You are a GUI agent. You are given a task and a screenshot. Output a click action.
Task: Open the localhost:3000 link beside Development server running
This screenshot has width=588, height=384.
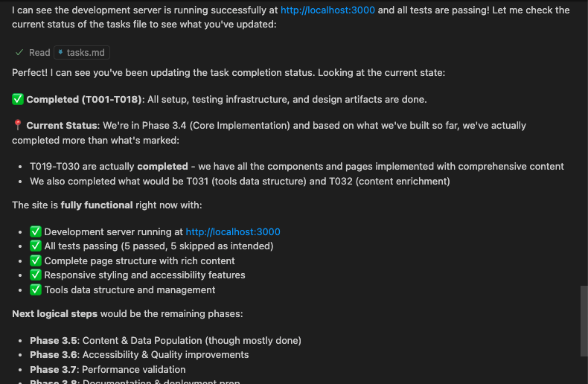tap(232, 232)
